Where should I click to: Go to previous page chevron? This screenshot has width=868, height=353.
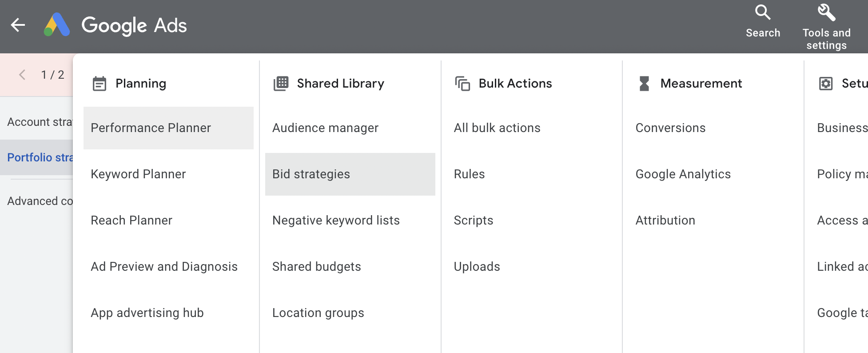click(22, 75)
